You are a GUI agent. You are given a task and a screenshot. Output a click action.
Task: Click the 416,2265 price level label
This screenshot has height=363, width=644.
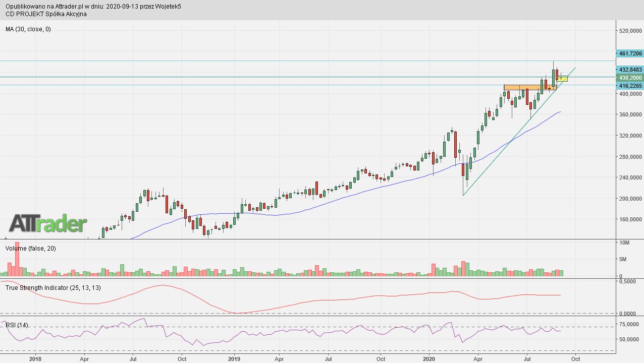(629, 86)
